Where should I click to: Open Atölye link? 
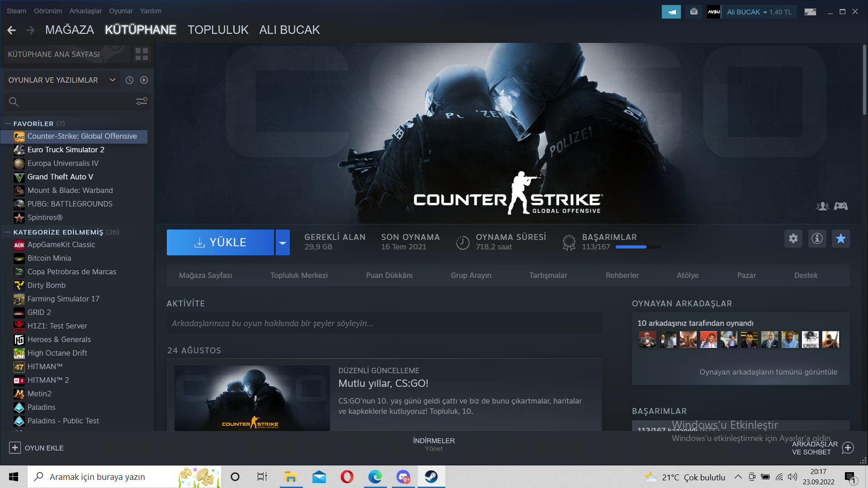pos(688,275)
